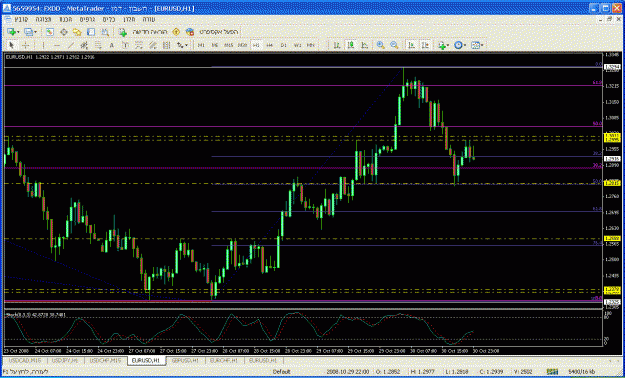
Task: Click the chart's date time axis
Action: tap(303, 351)
